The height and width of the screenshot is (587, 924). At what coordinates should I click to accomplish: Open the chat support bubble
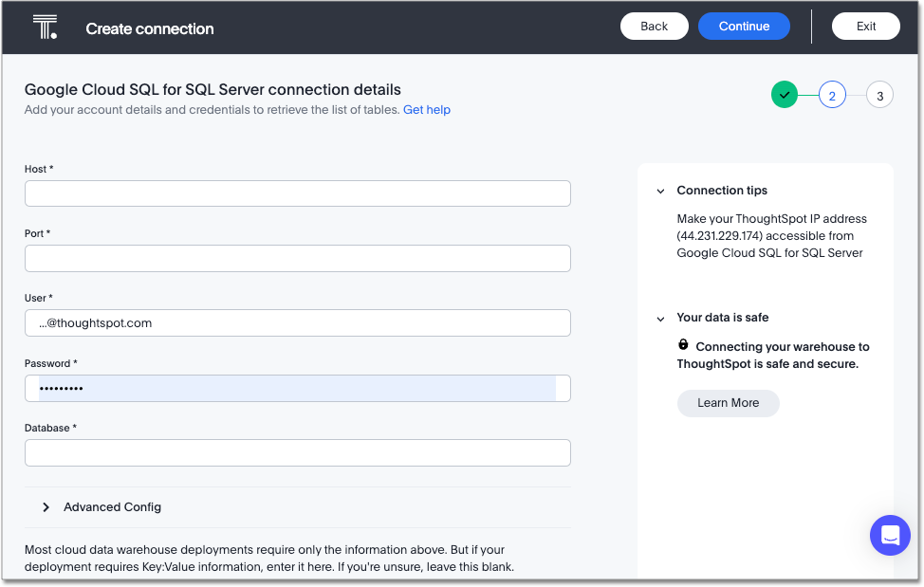(890, 536)
